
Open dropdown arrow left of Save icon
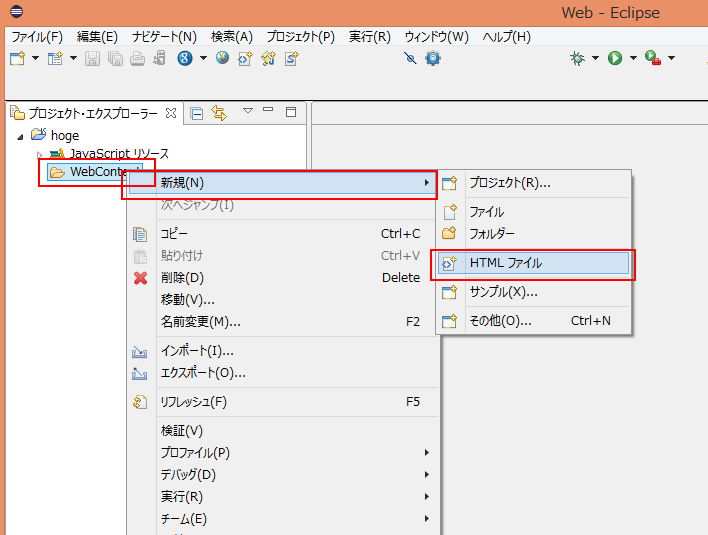(x=73, y=58)
